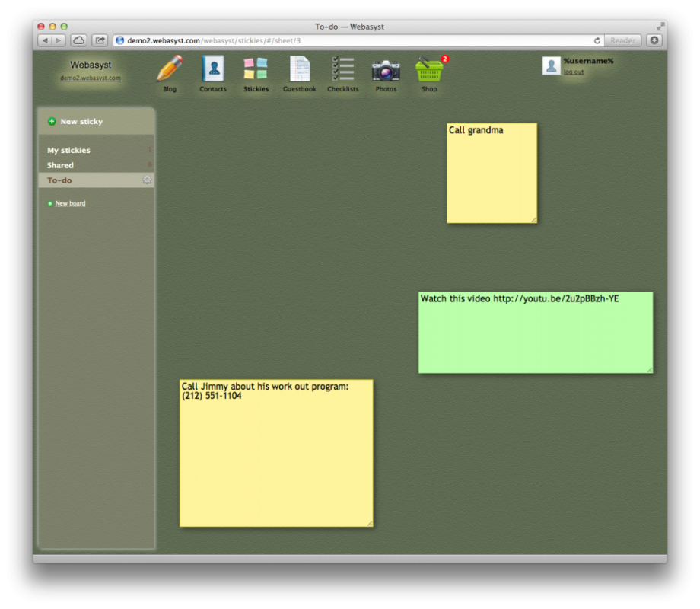Reload the page using the refresh icon
Screen dimensions: 700x609
597,40
